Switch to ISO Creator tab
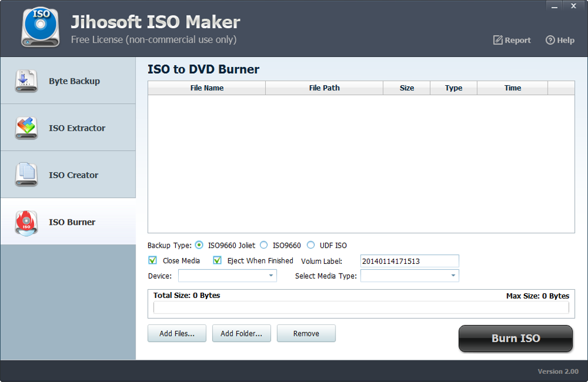 click(68, 175)
